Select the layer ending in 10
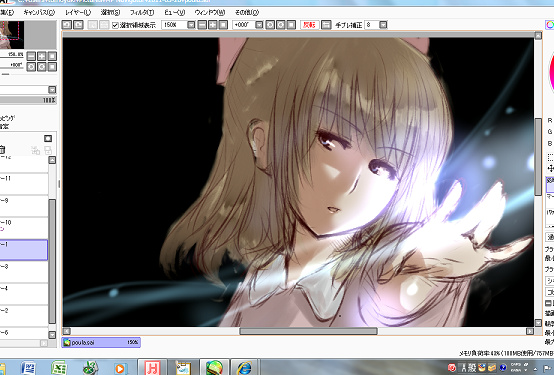Image resolution: width=554 pixels, height=375 pixels. tap(24, 228)
